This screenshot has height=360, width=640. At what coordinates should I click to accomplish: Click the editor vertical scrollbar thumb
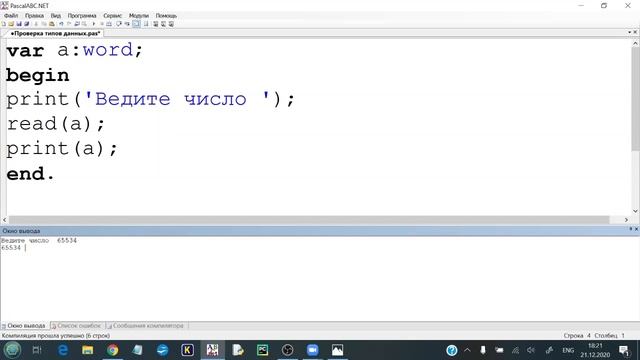coord(635,98)
